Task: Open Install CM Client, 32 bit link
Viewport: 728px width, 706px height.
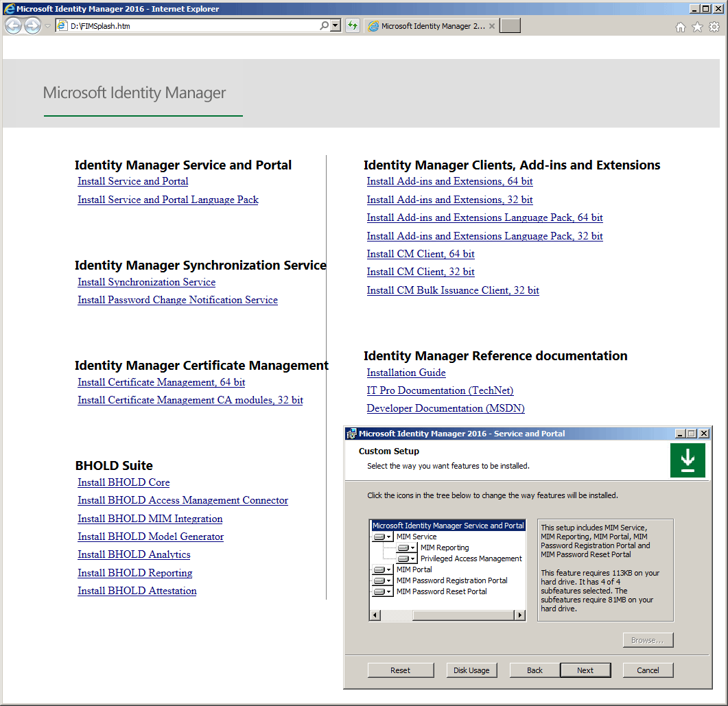Action: pyautogui.click(x=421, y=272)
